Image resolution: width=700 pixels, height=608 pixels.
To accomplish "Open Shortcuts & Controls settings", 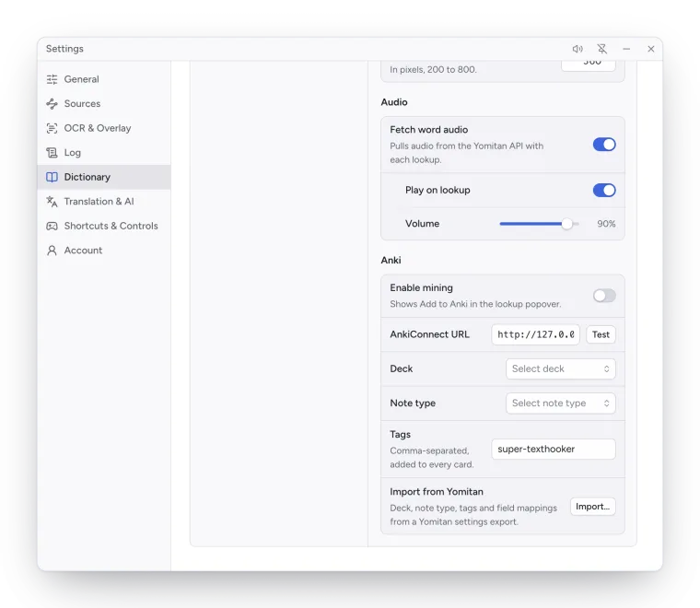I will tap(104, 227).
